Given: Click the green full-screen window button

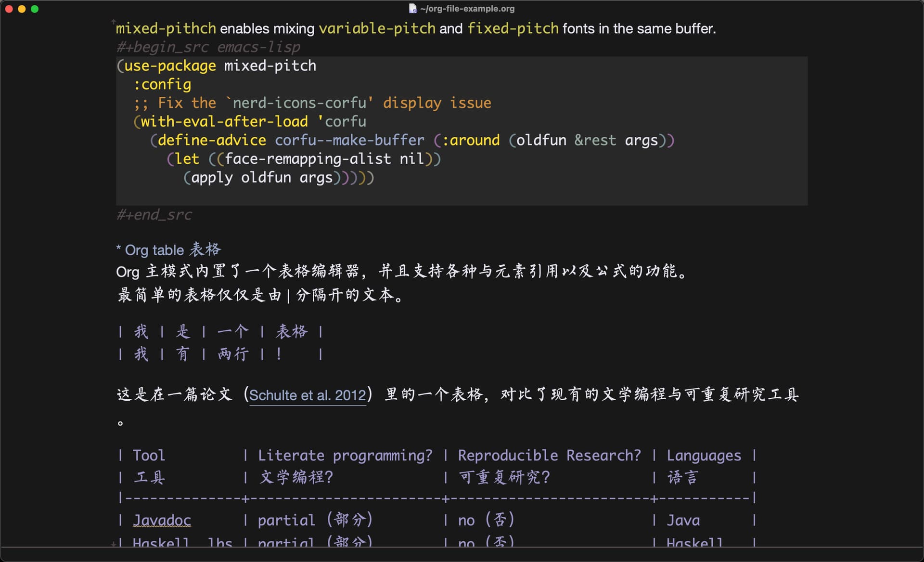Looking at the screenshot, I should click(x=35, y=9).
